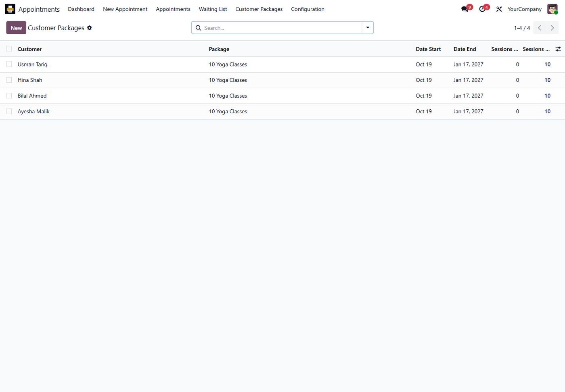Image resolution: width=565 pixels, height=392 pixels.
Task: Expand the search filter dropdown arrow
Action: [368, 28]
